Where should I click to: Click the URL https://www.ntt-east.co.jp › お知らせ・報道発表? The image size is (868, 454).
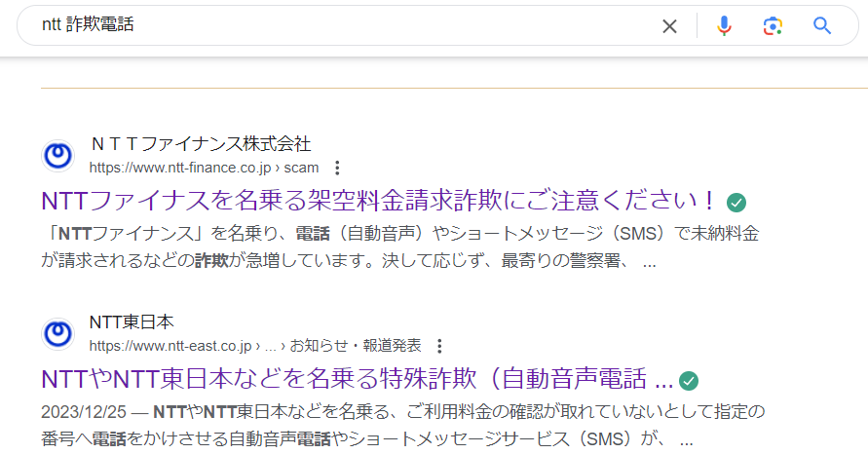coord(255,346)
